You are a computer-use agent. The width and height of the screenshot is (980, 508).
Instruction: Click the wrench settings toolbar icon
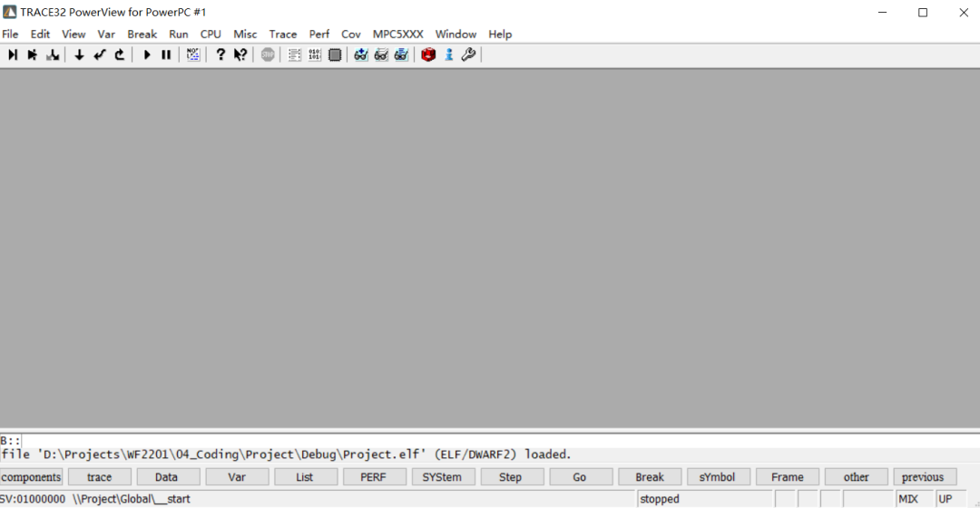(x=468, y=55)
